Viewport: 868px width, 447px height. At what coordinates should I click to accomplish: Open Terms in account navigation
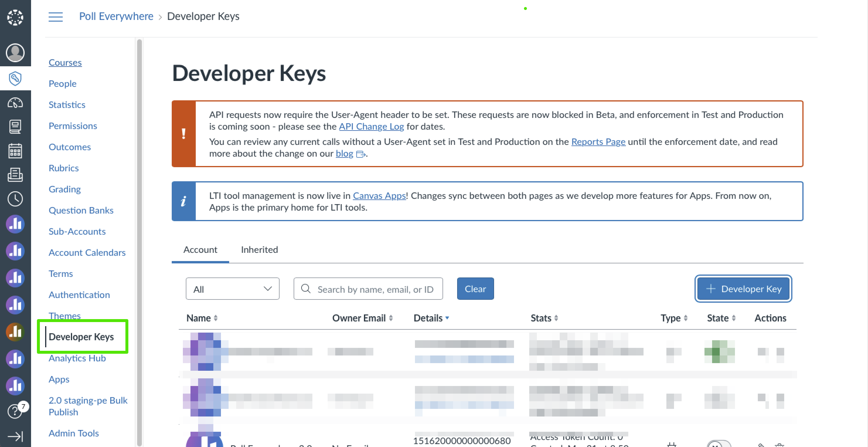[x=61, y=274]
